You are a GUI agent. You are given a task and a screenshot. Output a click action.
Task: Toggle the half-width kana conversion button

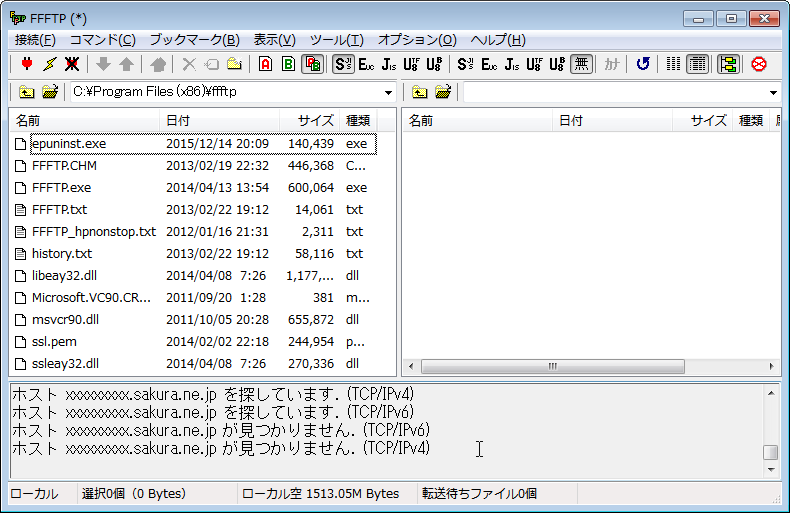click(612, 64)
